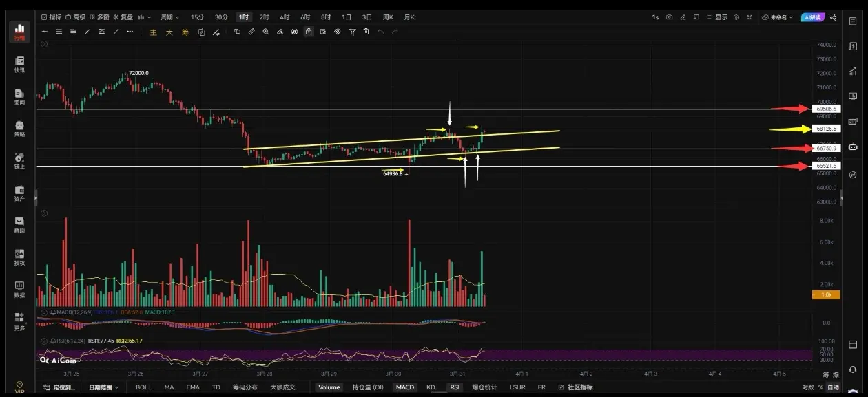The image size is (868, 397).
Task: Select the 周K timeframe
Action: pyautogui.click(x=388, y=17)
